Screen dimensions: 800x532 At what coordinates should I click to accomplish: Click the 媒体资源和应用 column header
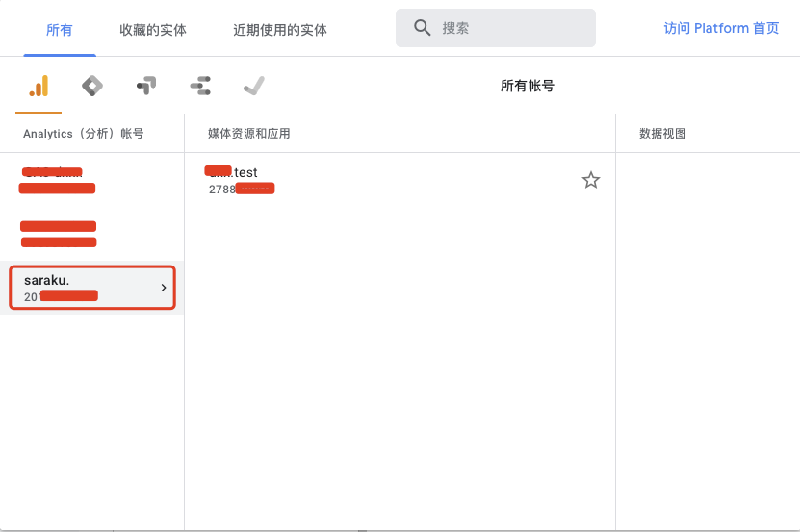[x=249, y=134]
